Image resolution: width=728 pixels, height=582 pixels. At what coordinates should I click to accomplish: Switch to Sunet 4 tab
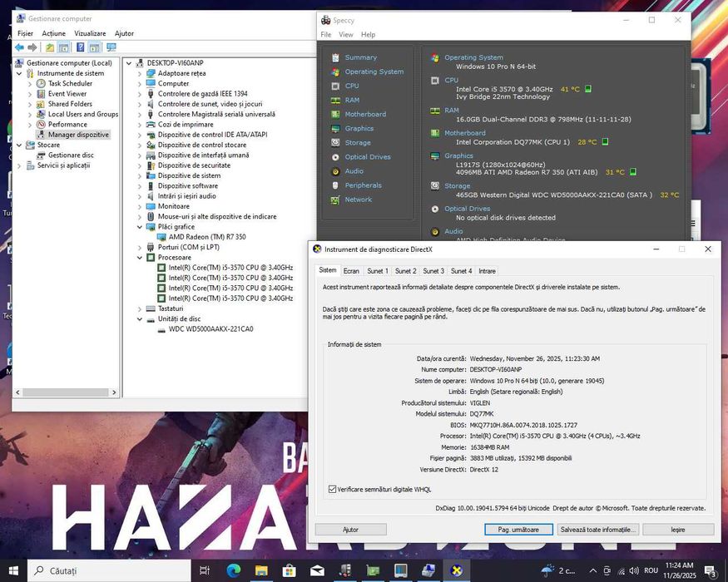pyautogui.click(x=461, y=271)
